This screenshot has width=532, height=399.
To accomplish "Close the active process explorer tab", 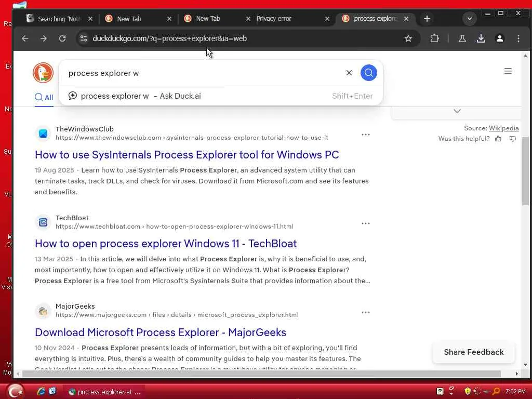I will (406, 19).
